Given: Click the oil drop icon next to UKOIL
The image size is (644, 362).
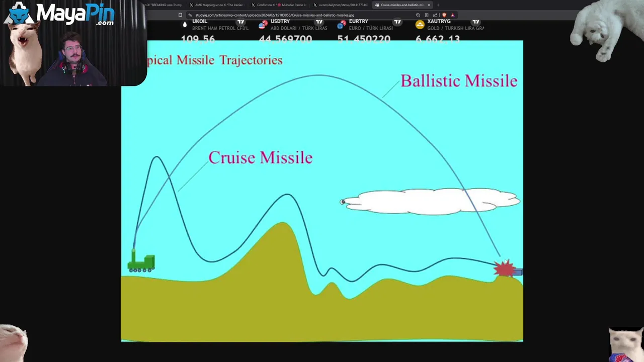Looking at the screenshot, I should click(185, 24).
